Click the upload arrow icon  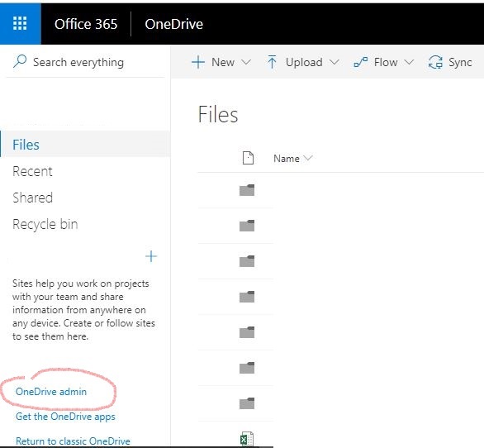pyautogui.click(x=272, y=62)
